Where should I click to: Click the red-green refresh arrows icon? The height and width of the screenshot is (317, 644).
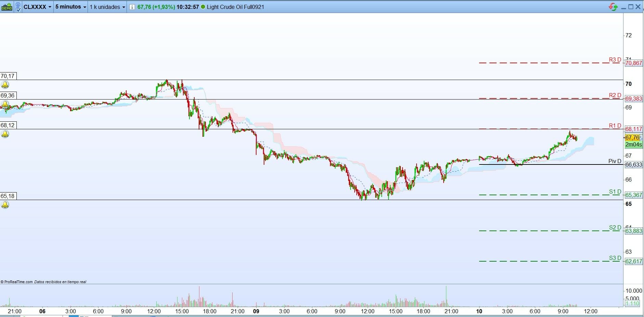tap(613, 7)
